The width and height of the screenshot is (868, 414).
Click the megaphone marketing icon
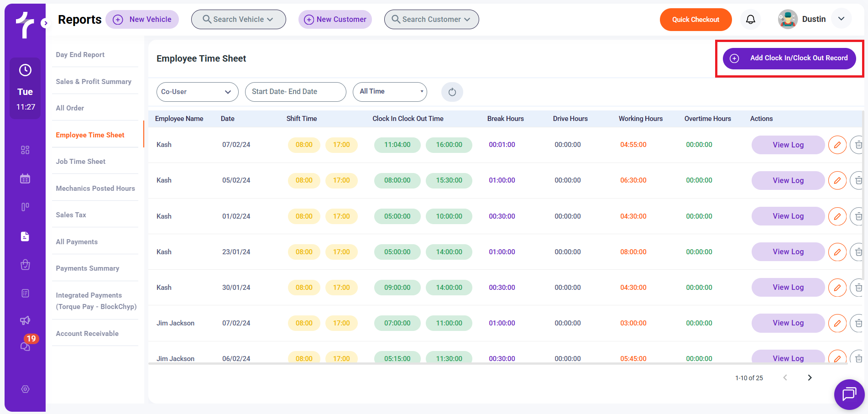point(25,320)
